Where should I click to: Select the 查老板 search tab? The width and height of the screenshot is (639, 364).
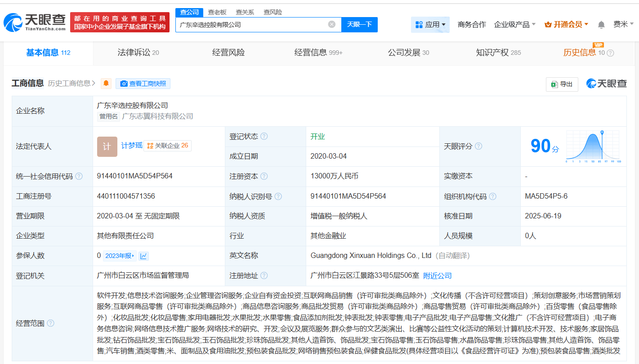pyautogui.click(x=217, y=12)
